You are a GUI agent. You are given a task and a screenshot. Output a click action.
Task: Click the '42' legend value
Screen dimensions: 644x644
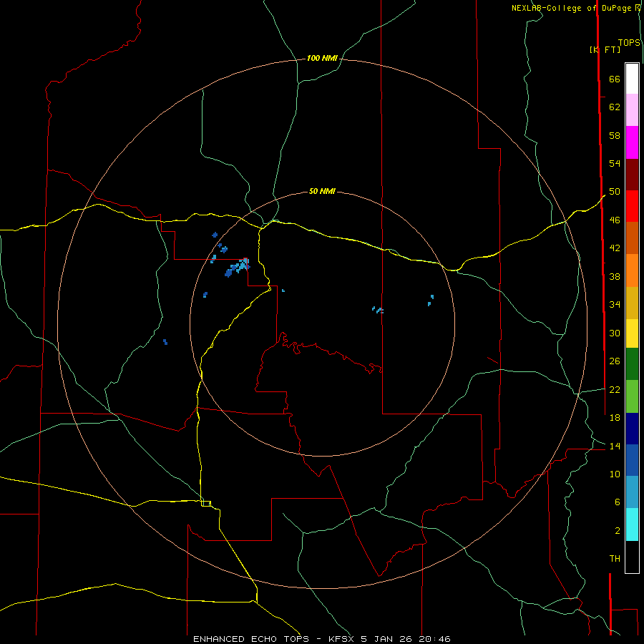point(615,248)
